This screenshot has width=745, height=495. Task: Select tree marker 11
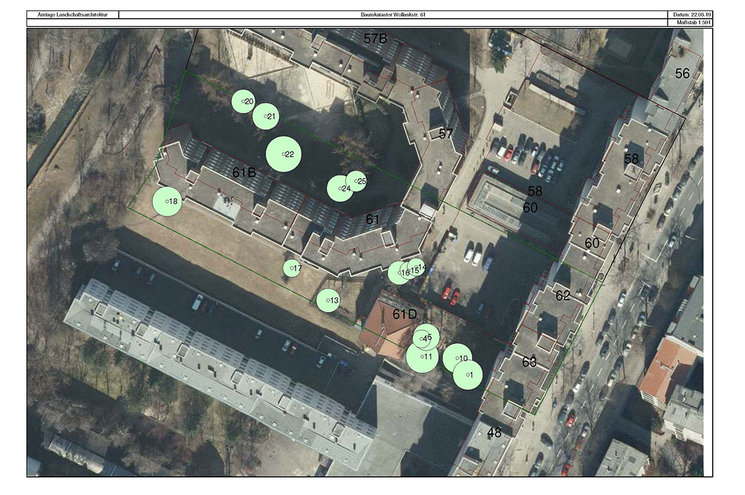tap(422, 356)
